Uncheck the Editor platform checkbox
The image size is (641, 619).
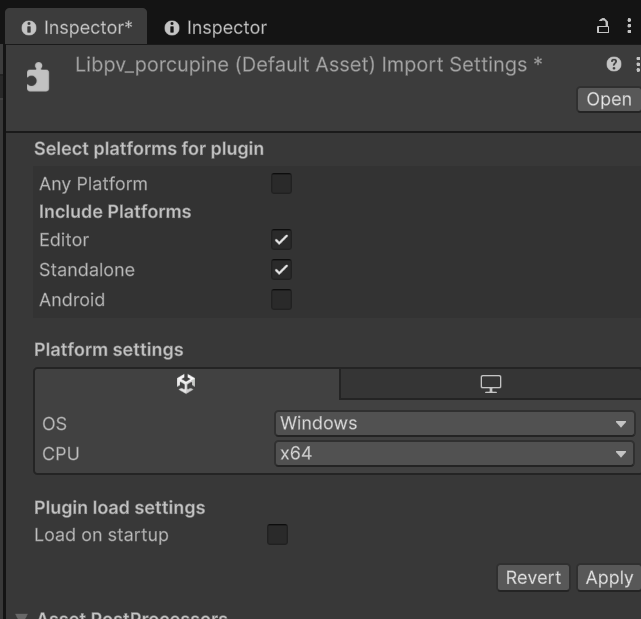coord(282,240)
